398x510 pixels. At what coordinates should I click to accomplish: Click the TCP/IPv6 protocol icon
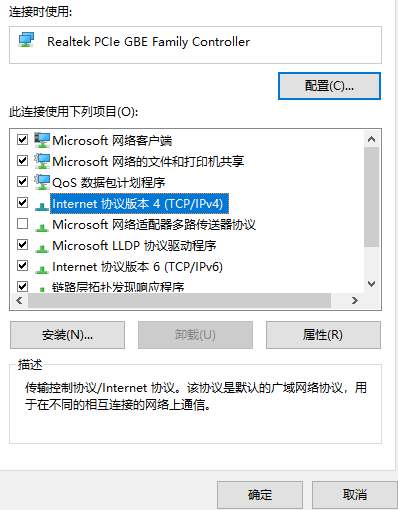pyautogui.click(x=42, y=270)
